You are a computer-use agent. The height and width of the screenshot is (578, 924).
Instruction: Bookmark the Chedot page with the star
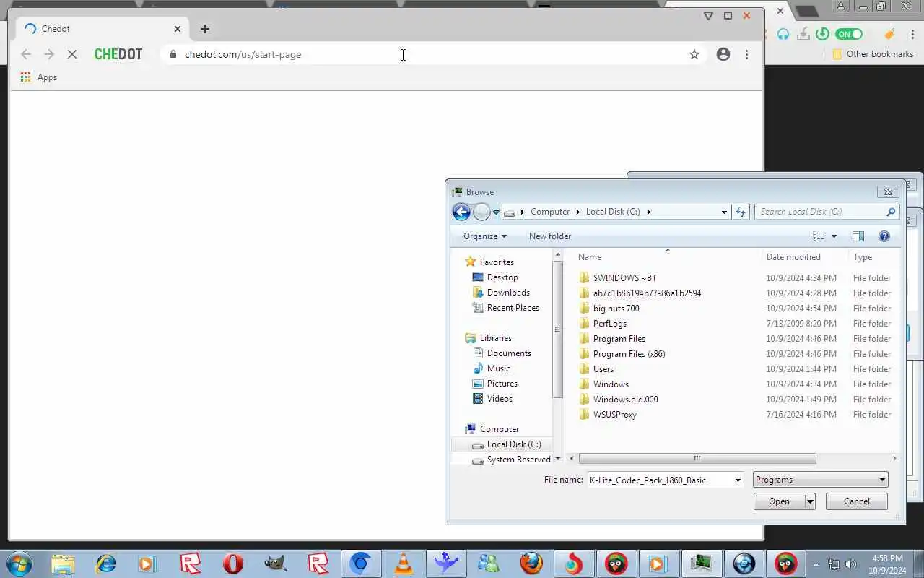694,54
